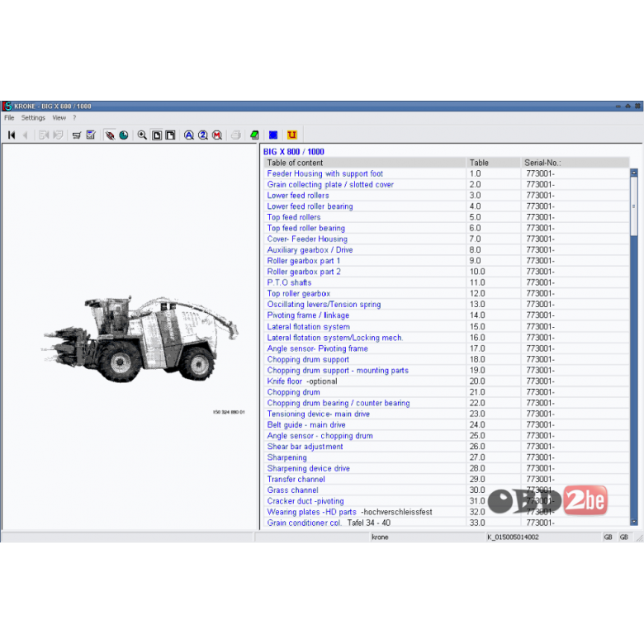
Task: Open 'Chopping drum bearing / counter bearing'
Action: click(339, 403)
